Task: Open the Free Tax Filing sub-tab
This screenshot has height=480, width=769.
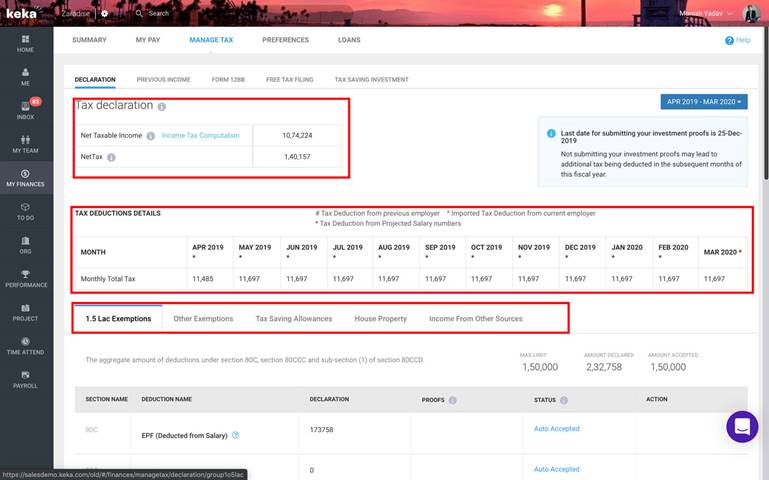Action: pyautogui.click(x=289, y=79)
